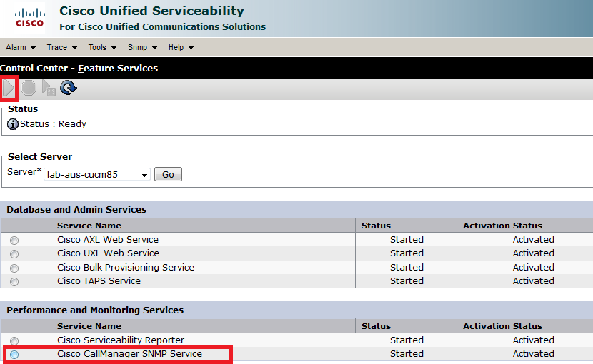Viewport: 593px width, 364px height.
Task: Click Performance and Monitoring Services section header
Action: pos(95,310)
